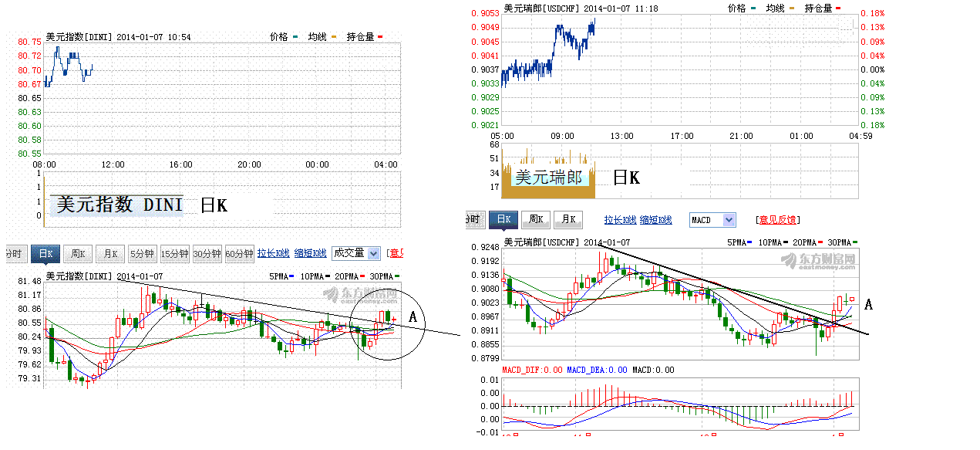Switch the 美元瑞郎 chart to 周K
This screenshot has width=980, height=450.
click(x=536, y=219)
